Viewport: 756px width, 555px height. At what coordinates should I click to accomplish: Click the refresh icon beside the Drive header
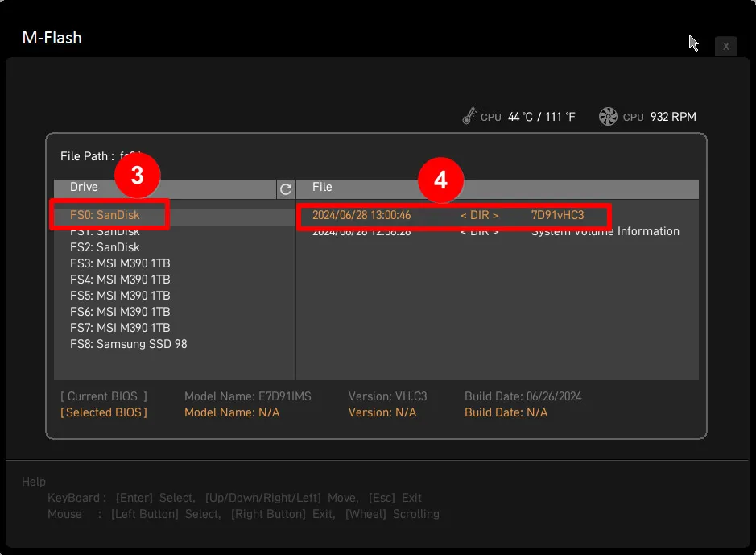click(285, 189)
